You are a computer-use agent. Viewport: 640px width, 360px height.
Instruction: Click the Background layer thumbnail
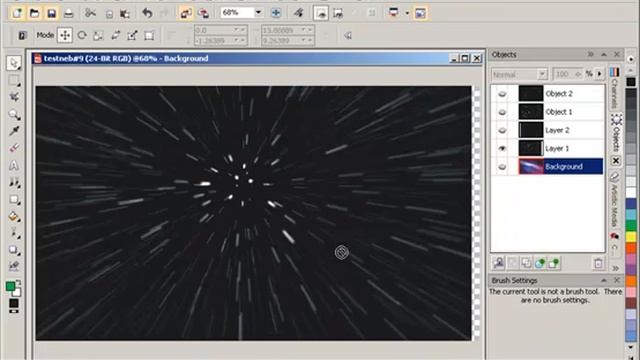tap(531, 167)
